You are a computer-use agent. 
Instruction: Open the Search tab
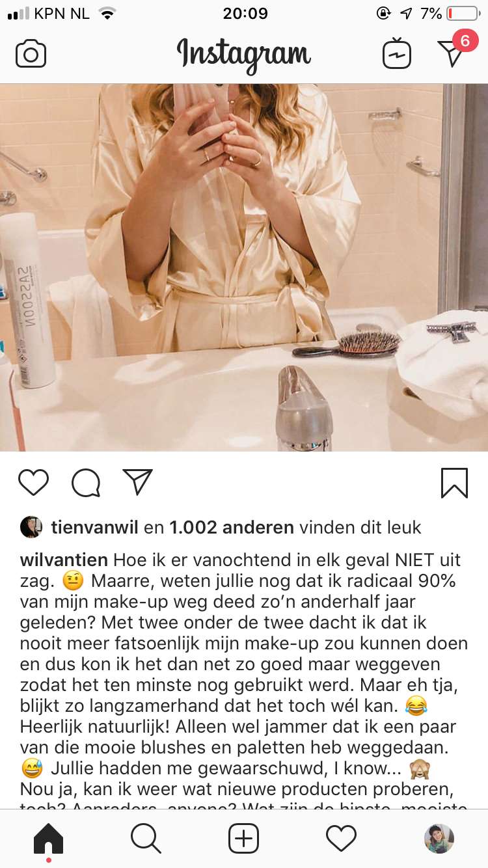point(146,839)
